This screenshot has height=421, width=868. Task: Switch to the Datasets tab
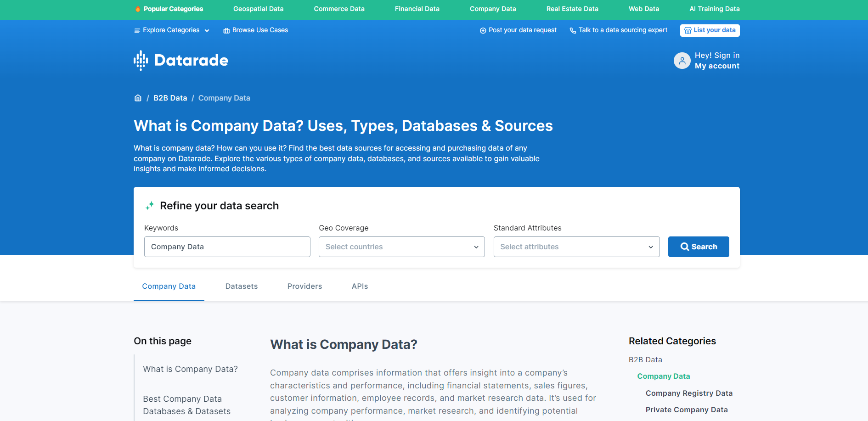coord(241,286)
